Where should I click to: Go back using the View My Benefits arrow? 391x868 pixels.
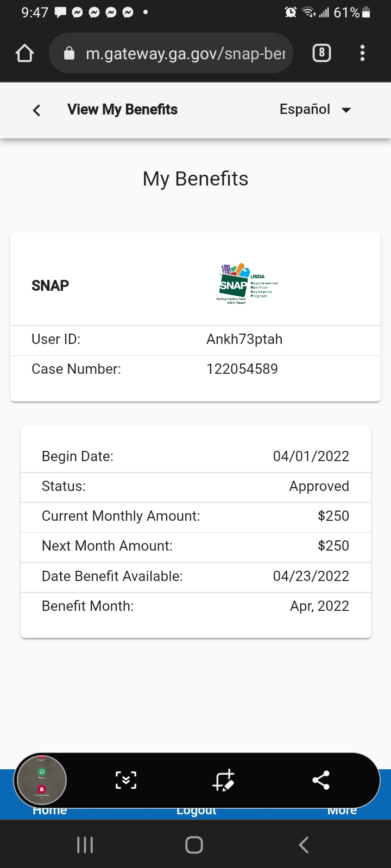(x=36, y=110)
